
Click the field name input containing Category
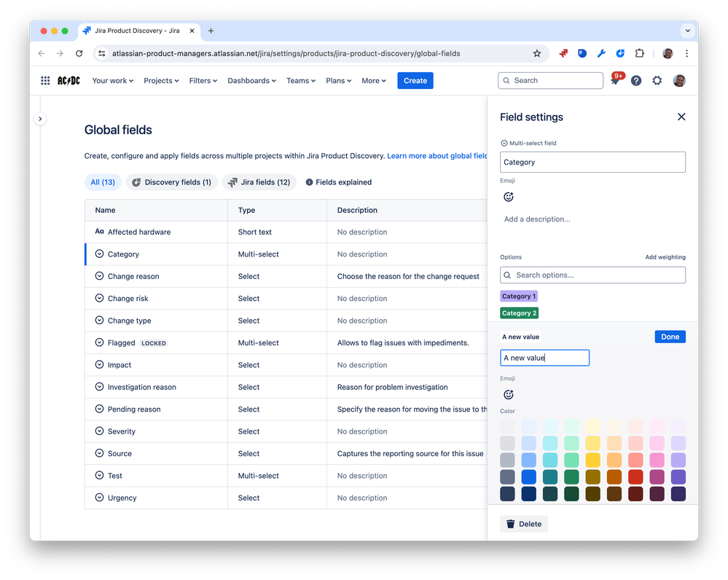(x=592, y=162)
